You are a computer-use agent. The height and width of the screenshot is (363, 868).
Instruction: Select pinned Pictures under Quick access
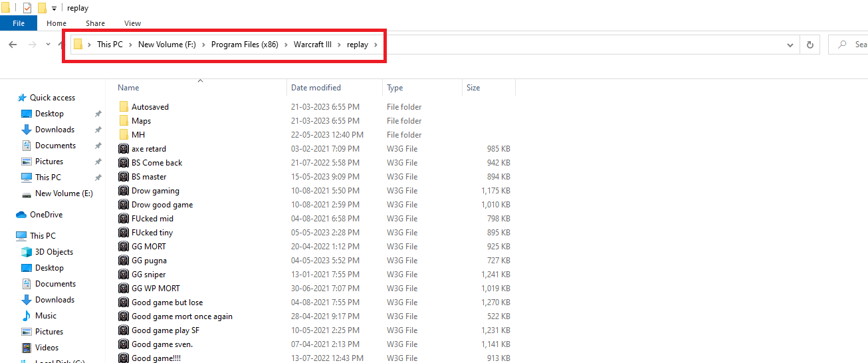point(49,162)
